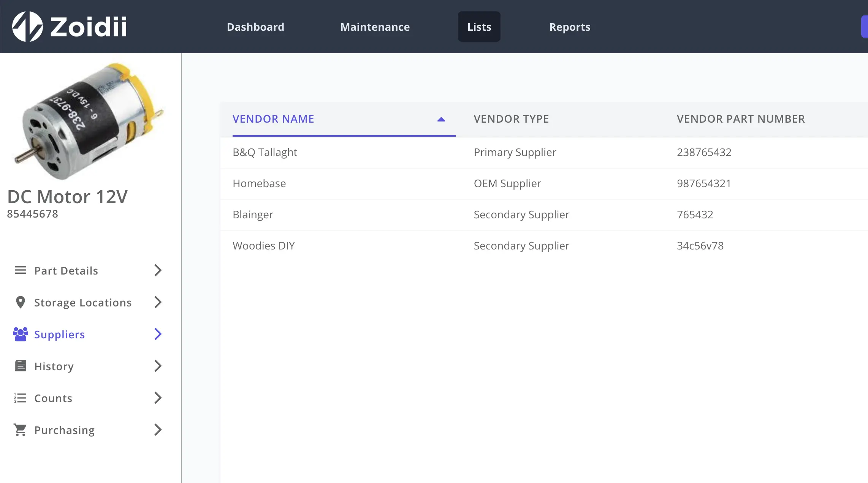
Task: Toggle Vendor Name sort arrow
Action: [441, 119]
